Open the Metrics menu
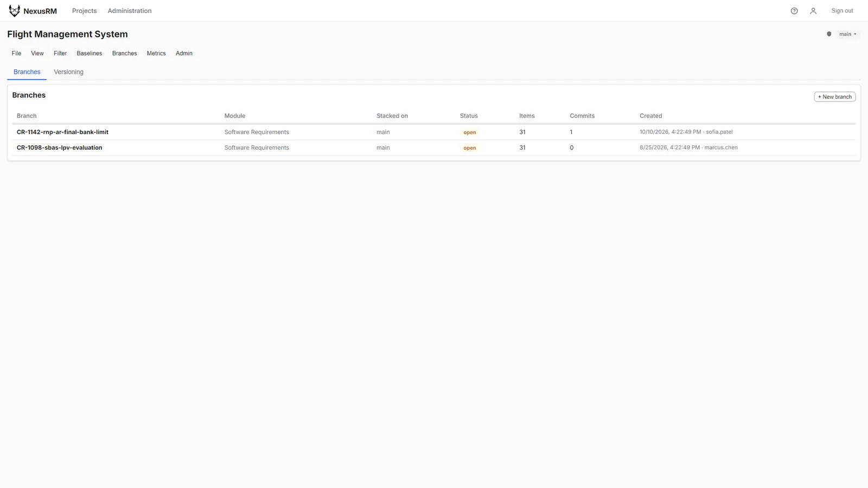Image resolution: width=868 pixels, height=488 pixels. coord(156,53)
